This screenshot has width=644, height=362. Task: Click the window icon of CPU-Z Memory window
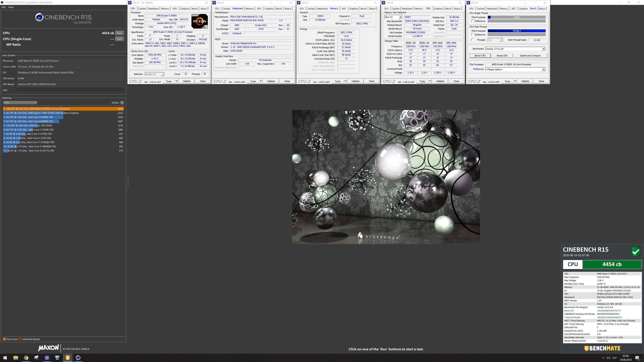pos(299,3)
